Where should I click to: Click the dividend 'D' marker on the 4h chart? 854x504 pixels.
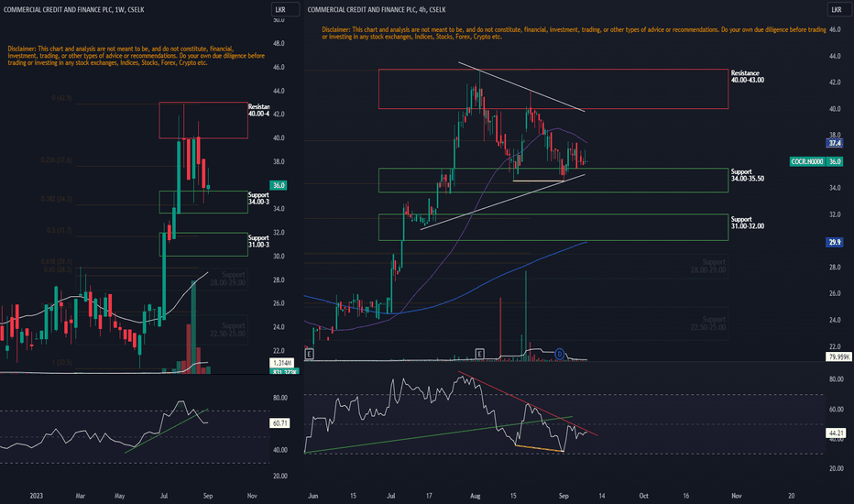point(559,354)
